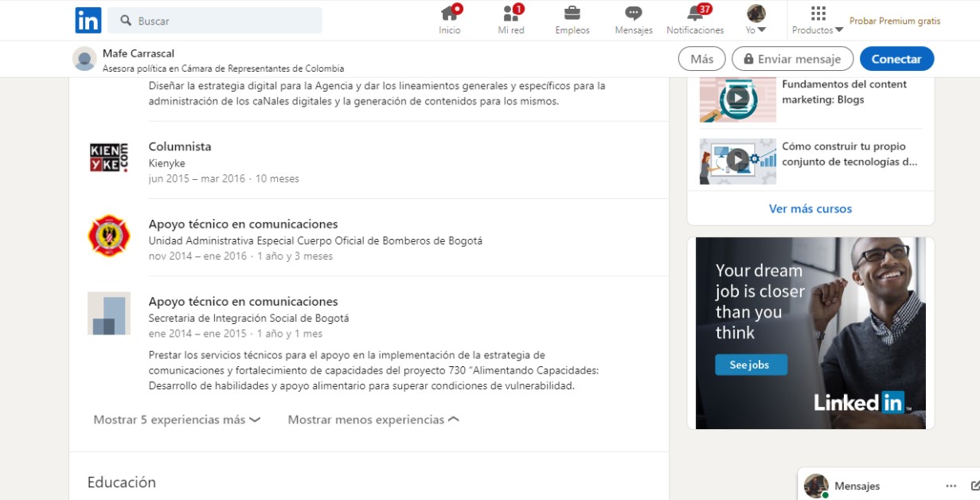The width and height of the screenshot is (980, 500).
Task: Click the Bomberos de Bogotá logo
Action: pyautogui.click(x=108, y=236)
